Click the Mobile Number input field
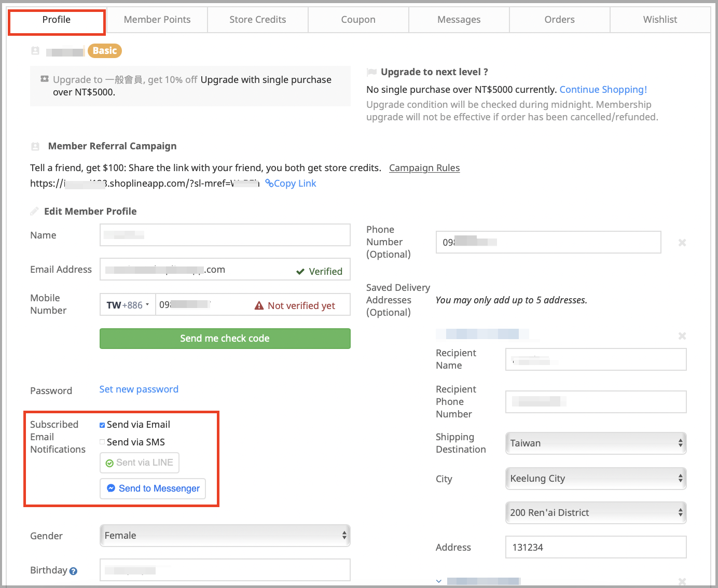 pos(253,305)
